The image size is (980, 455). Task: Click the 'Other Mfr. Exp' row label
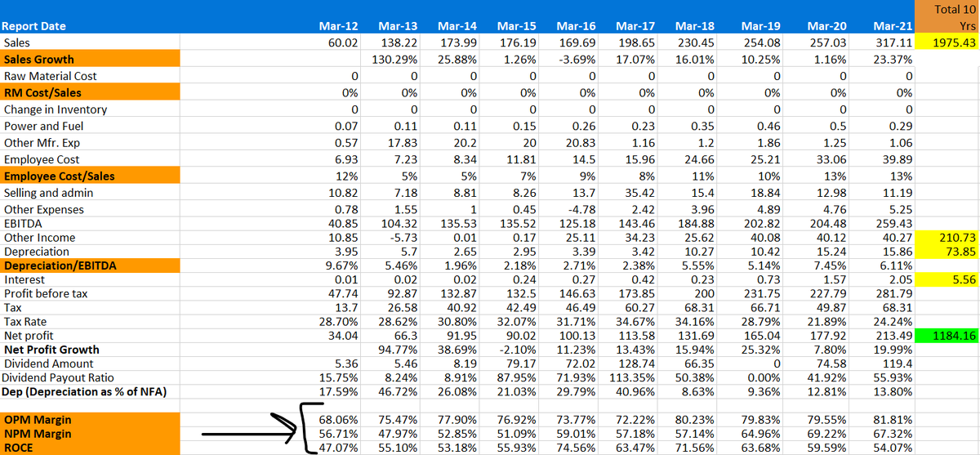pyautogui.click(x=42, y=143)
